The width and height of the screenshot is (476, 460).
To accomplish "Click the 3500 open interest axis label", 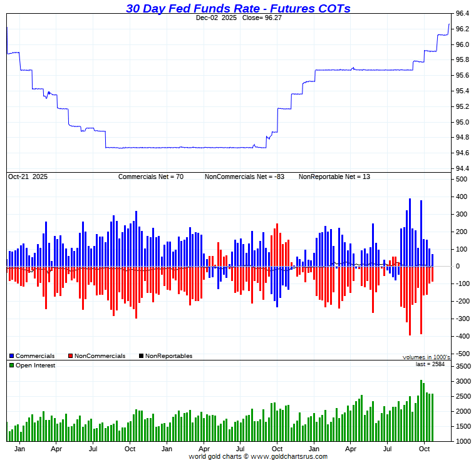I will tap(462, 351).
